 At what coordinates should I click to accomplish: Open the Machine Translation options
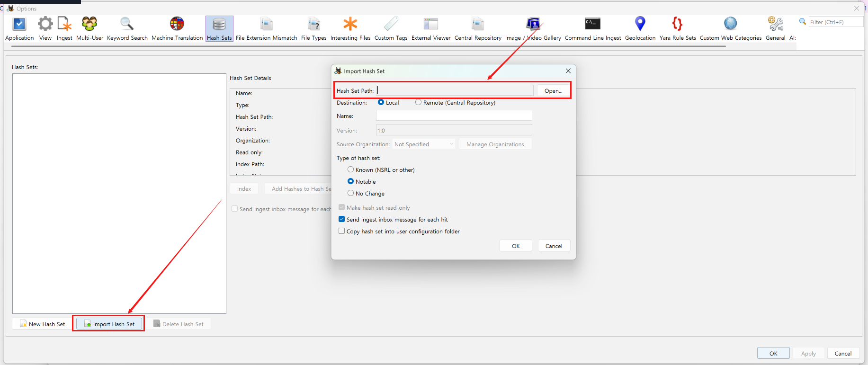click(x=177, y=29)
